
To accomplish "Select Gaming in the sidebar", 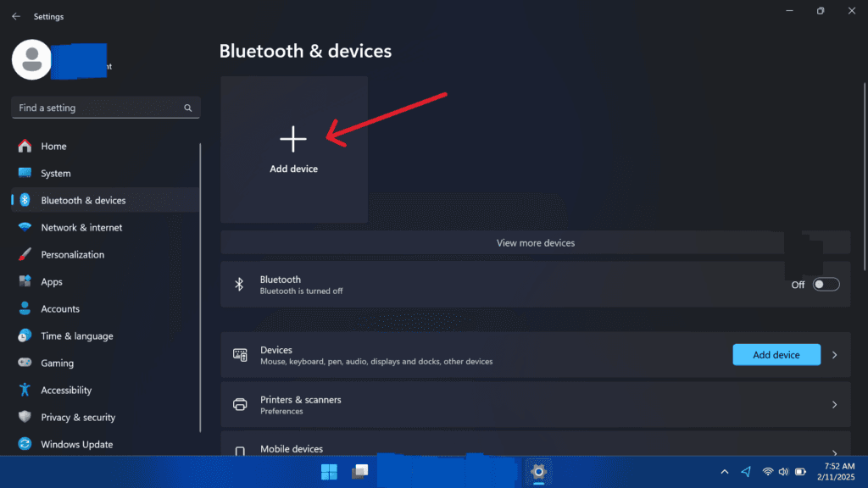I will (x=105, y=363).
